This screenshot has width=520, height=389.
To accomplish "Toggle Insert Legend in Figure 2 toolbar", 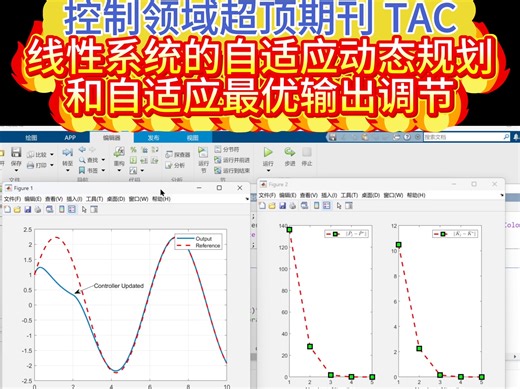I will 326,205.
